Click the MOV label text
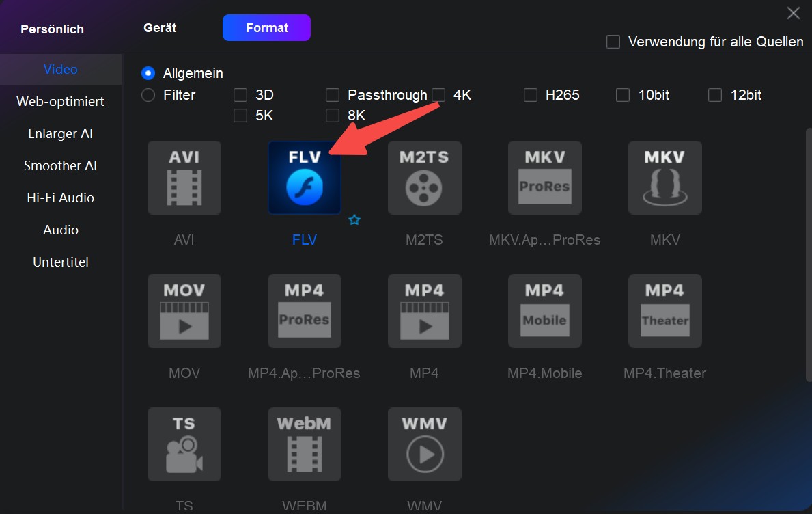The image size is (812, 514). click(x=184, y=373)
